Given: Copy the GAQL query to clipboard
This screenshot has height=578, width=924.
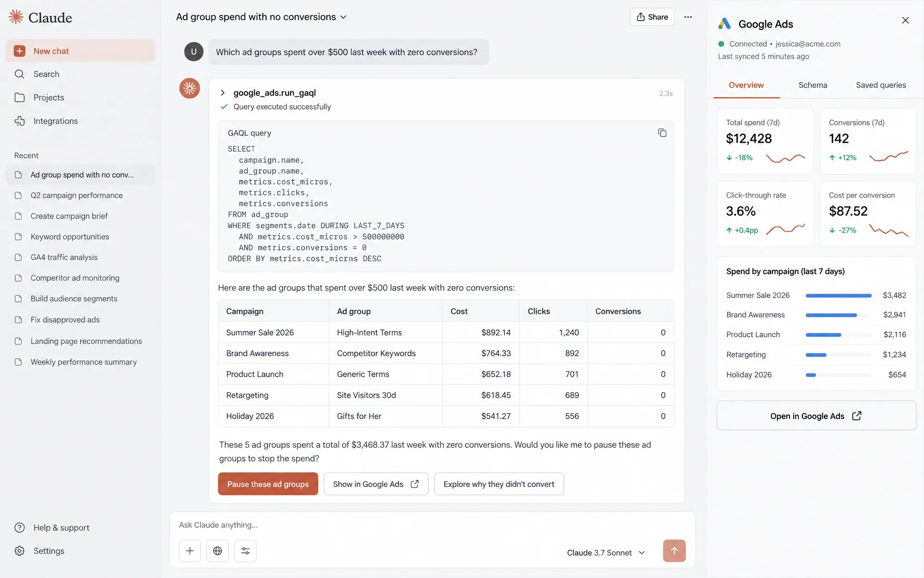Looking at the screenshot, I should coord(662,133).
